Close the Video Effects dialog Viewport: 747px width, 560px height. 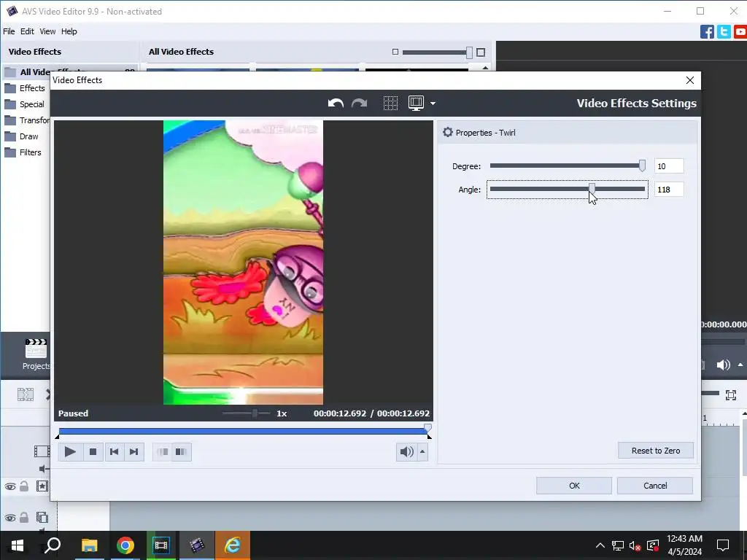click(690, 80)
